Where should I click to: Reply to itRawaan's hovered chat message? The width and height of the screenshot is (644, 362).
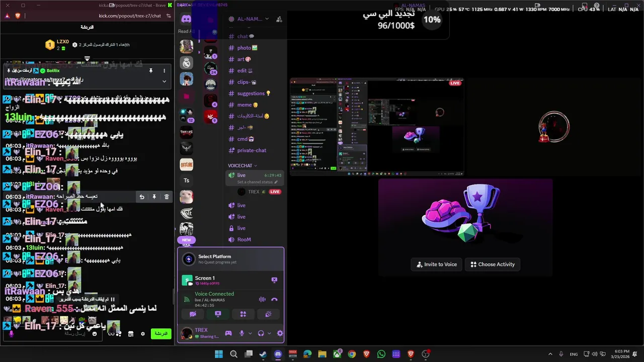coord(142,197)
